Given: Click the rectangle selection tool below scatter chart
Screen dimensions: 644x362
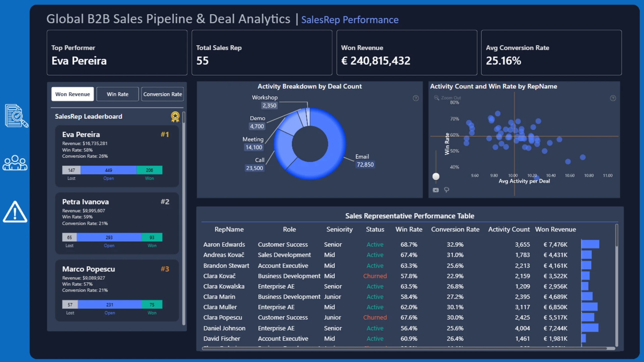Looking at the screenshot, I should [x=436, y=190].
